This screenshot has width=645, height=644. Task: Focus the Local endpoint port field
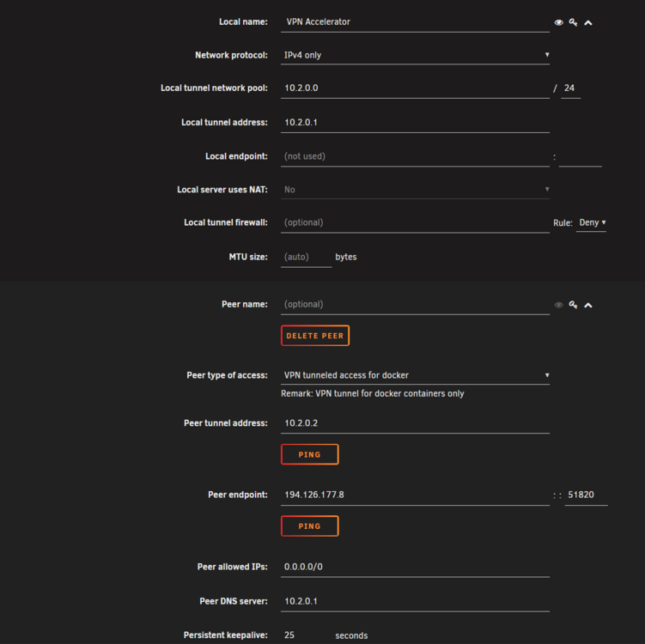tap(581, 156)
